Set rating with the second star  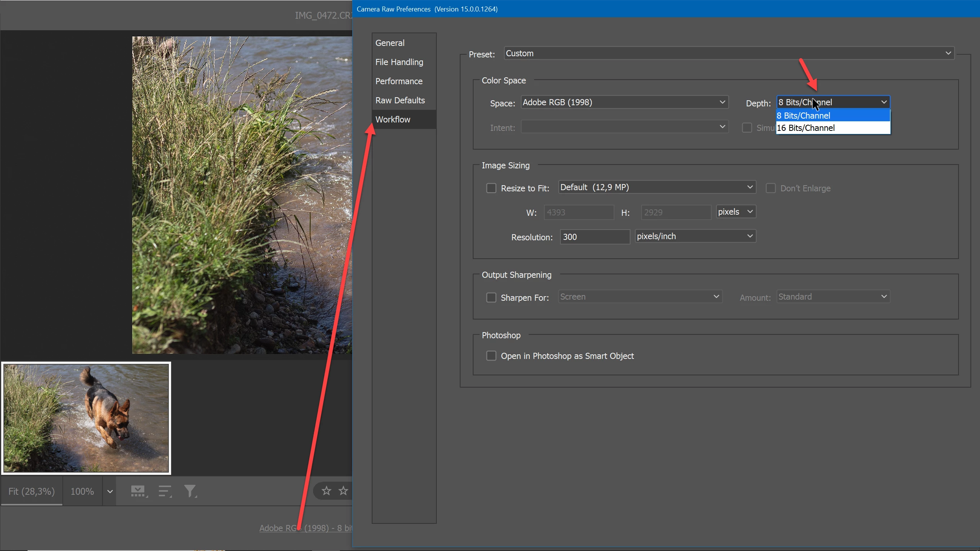pos(343,491)
